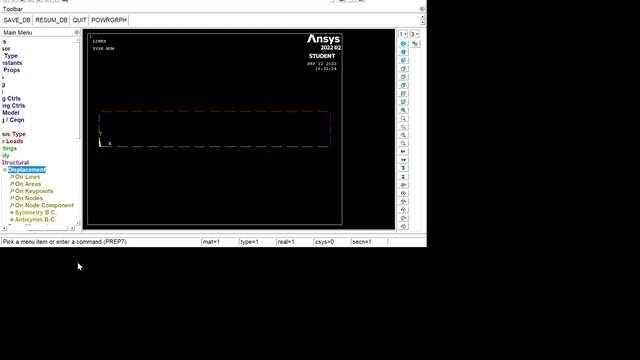Screen dimensions: 640x360
Task: Switch to Front view
Action: pos(403,60)
